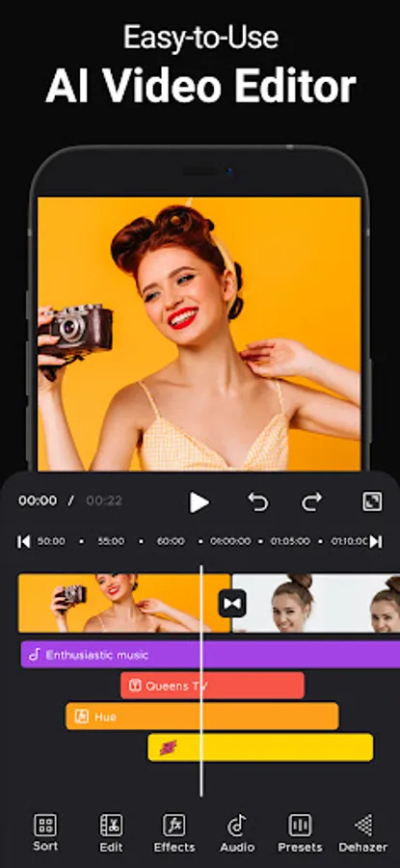Open the Edit tool
400x868 pixels.
111,832
